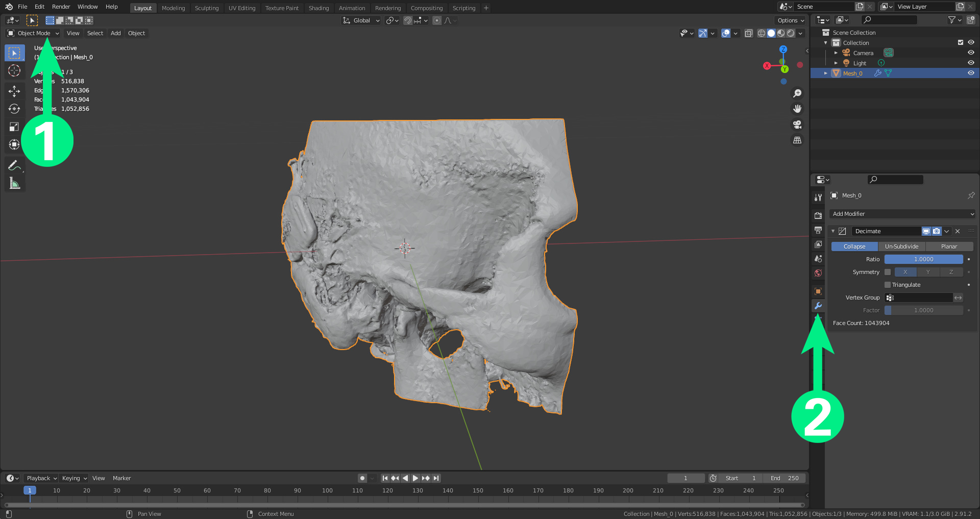The image size is (980, 519).
Task: Expand the Mesh_0 item in outliner
Action: coord(826,73)
